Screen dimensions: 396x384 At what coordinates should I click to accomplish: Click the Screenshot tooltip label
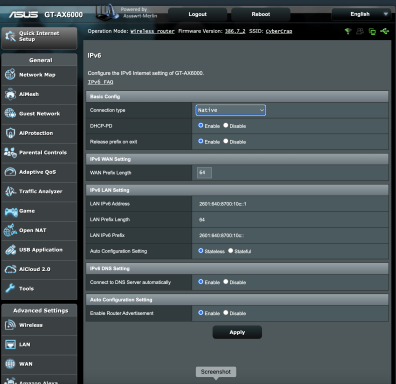(216, 372)
